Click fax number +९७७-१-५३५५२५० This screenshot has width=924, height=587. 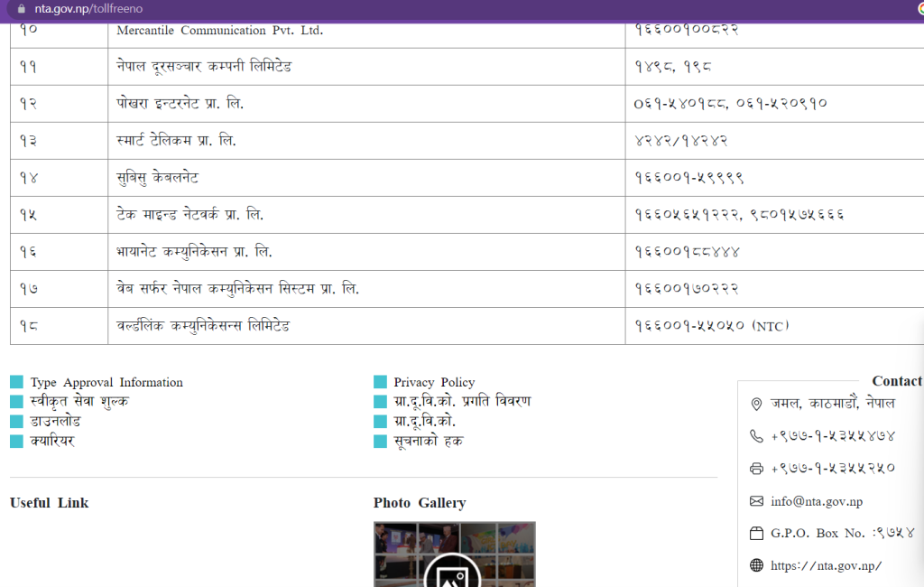pyautogui.click(x=833, y=469)
